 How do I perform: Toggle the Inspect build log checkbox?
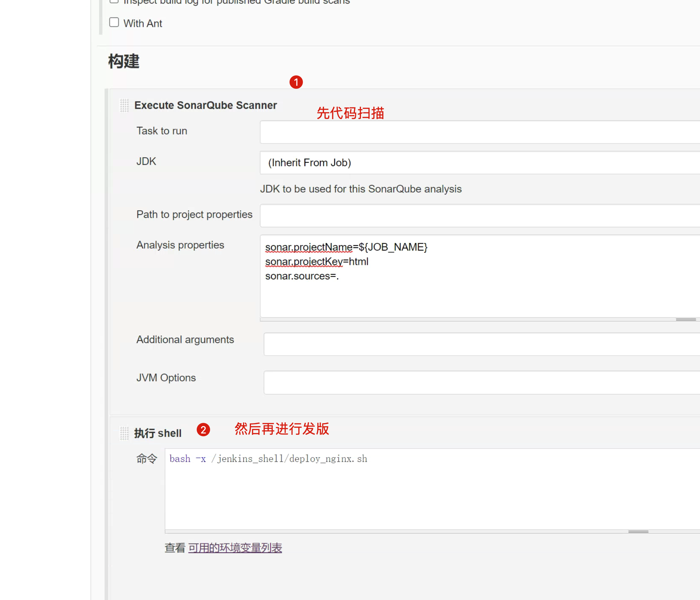point(114,1)
